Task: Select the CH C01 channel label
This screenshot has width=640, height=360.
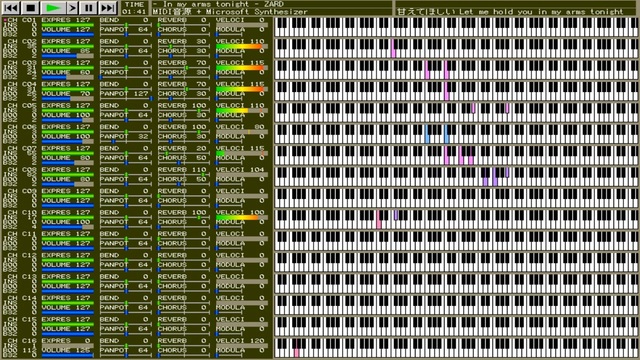Action: point(20,20)
